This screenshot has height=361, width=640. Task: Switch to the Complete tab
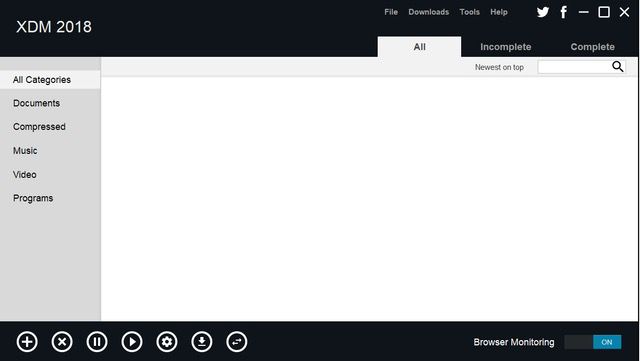pyautogui.click(x=593, y=47)
